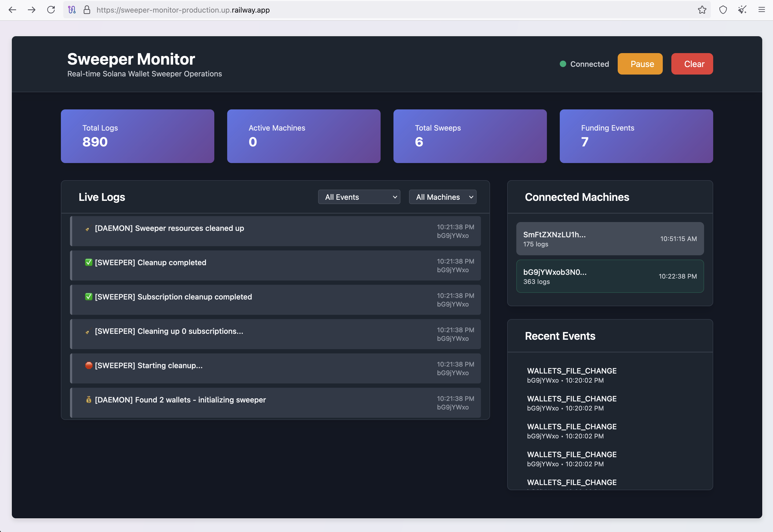Open the All Events filter dropdown
773x532 pixels.
pyautogui.click(x=359, y=197)
